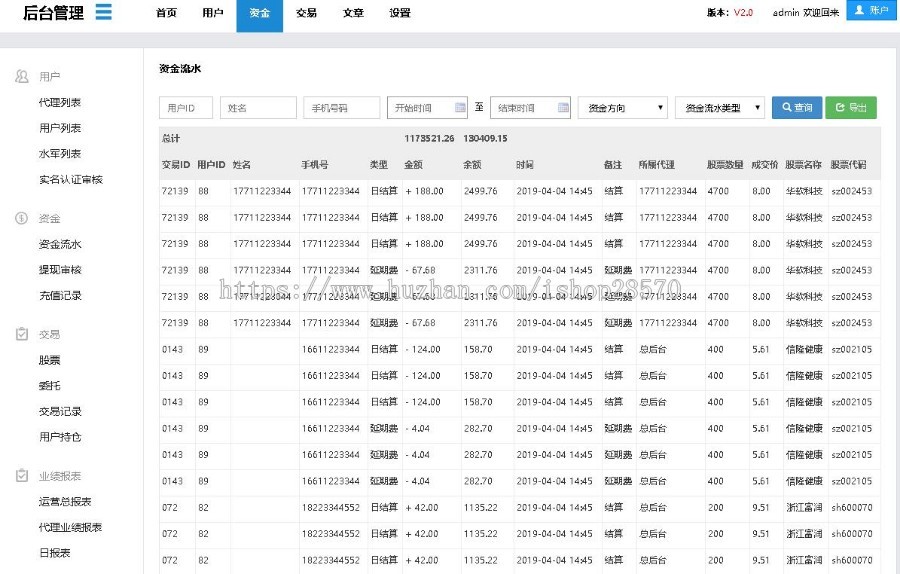The width and height of the screenshot is (900, 574).
Task: Open the 设置 top menu
Action: point(399,13)
